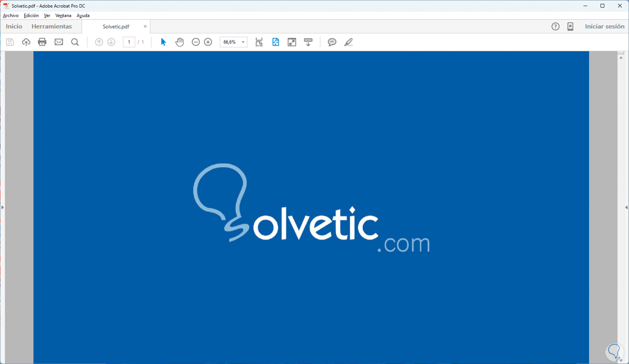This screenshot has height=364, width=629.
Task: Open the Archivo menu
Action: (x=11, y=16)
